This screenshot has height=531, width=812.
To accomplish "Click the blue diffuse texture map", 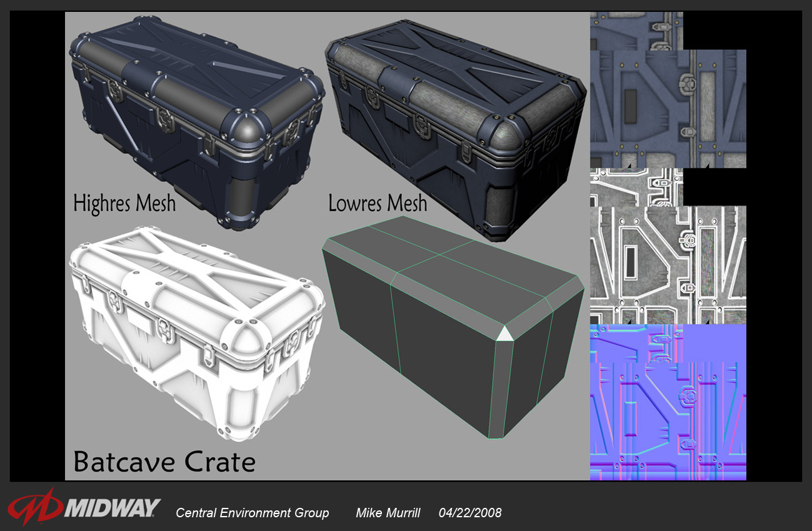I will click(668, 90).
